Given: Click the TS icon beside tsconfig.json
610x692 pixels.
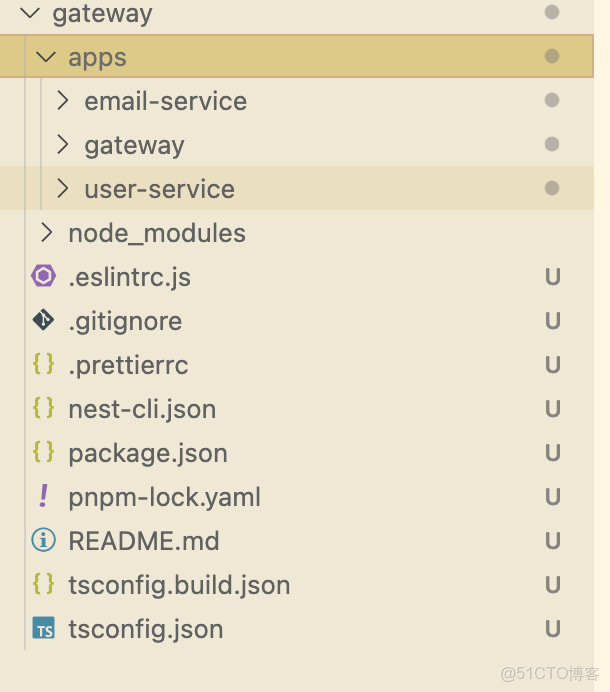Looking at the screenshot, I should point(43,629).
